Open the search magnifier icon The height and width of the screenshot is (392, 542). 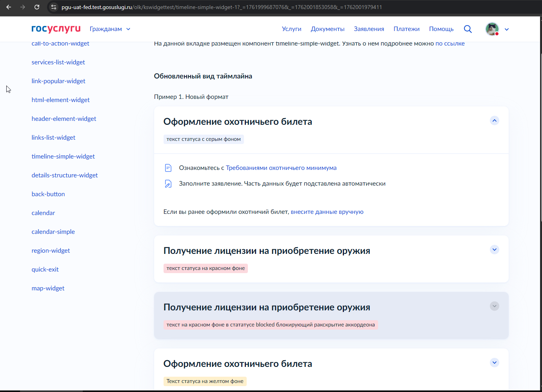[467, 29]
